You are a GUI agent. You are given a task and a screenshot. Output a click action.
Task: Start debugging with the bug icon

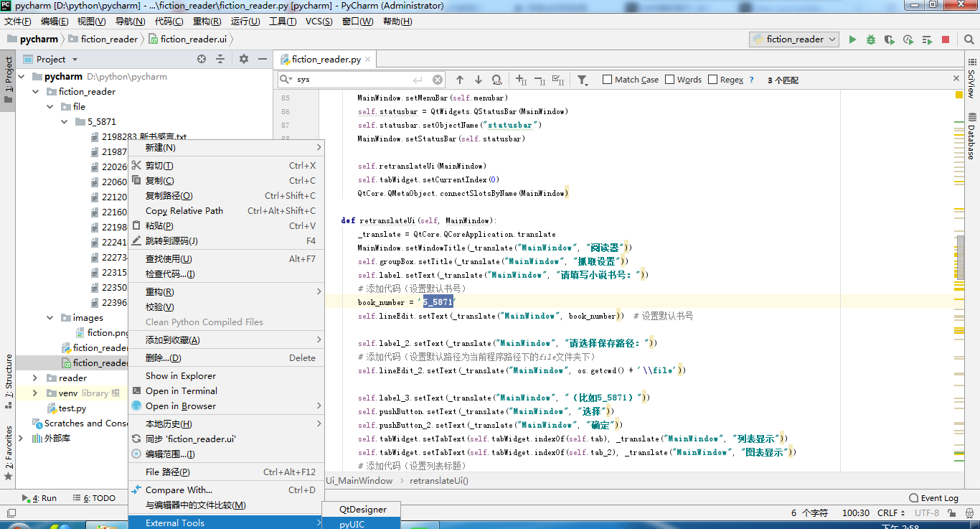870,39
